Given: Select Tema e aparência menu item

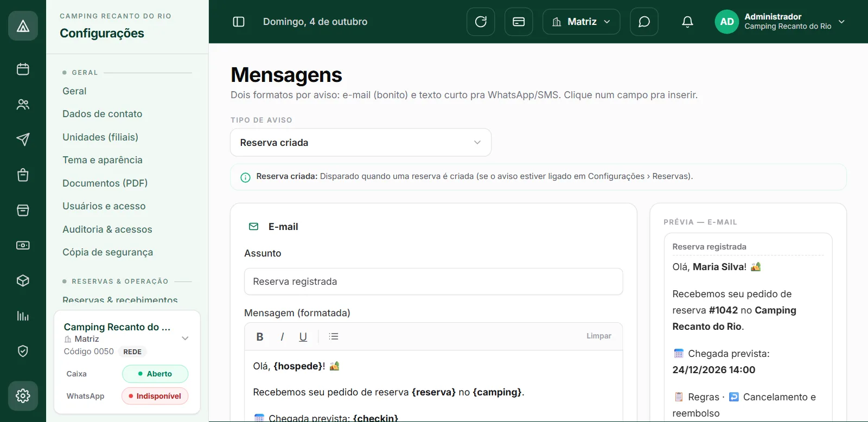Looking at the screenshot, I should 103,160.
